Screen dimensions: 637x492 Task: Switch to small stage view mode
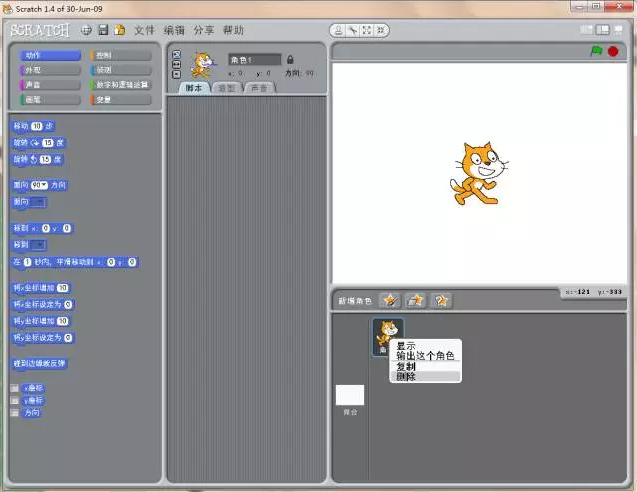[586, 30]
